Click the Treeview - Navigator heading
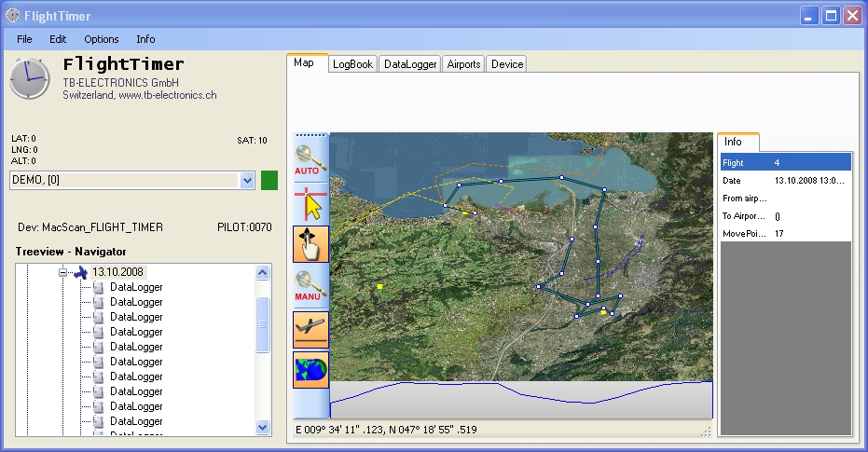This screenshot has width=868, height=452. point(71,252)
